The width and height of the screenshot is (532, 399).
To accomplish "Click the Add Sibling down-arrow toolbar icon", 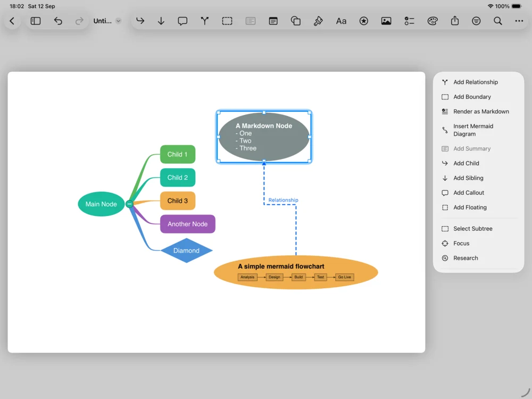I will click(x=161, y=21).
